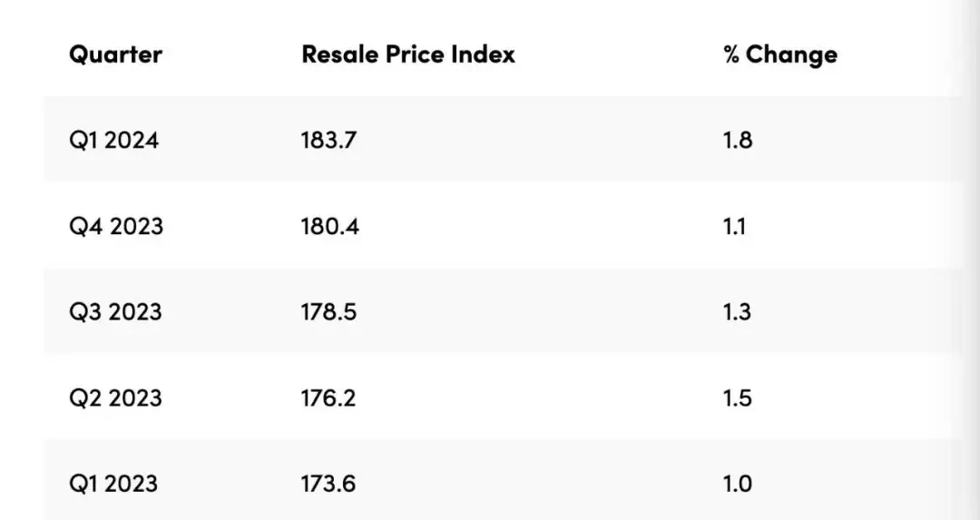This screenshot has height=520, width=980.
Task: Click the 1.3 percent change value
Action: (737, 311)
